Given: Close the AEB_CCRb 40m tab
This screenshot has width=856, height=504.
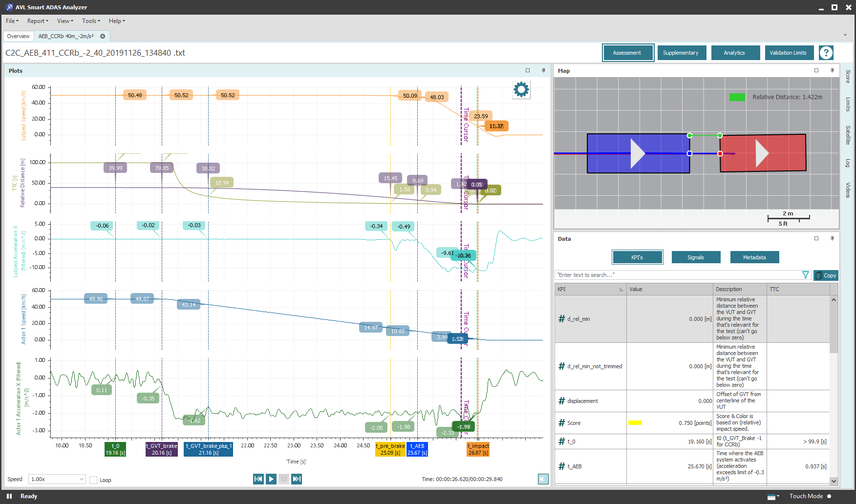Looking at the screenshot, I should click(x=103, y=36).
